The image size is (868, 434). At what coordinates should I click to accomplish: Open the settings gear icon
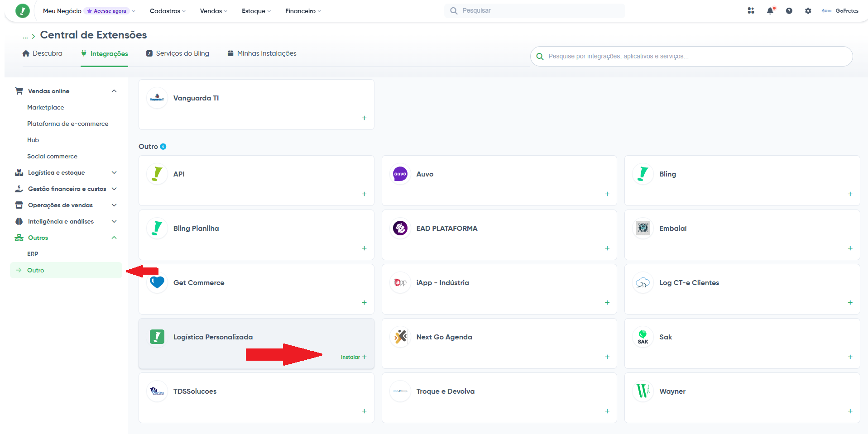point(808,11)
